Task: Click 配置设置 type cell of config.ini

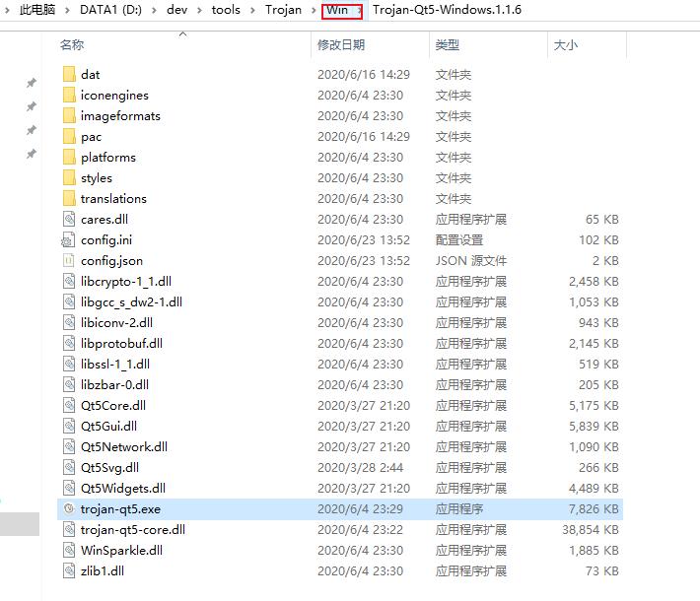Action: click(459, 240)
